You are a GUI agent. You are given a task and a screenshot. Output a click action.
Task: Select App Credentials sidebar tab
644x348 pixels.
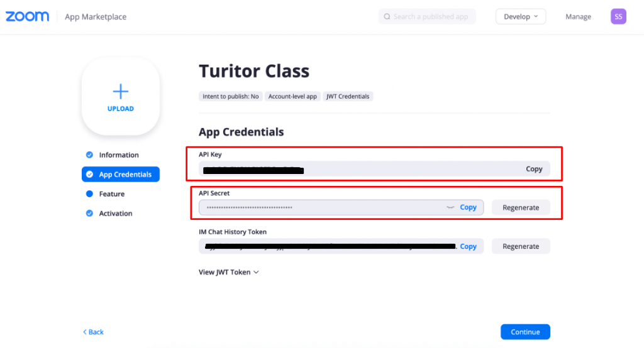[120, 175]
